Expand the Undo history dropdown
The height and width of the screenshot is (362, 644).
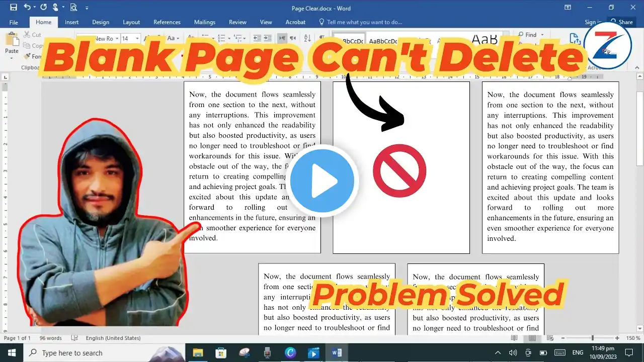coord(34,8)
